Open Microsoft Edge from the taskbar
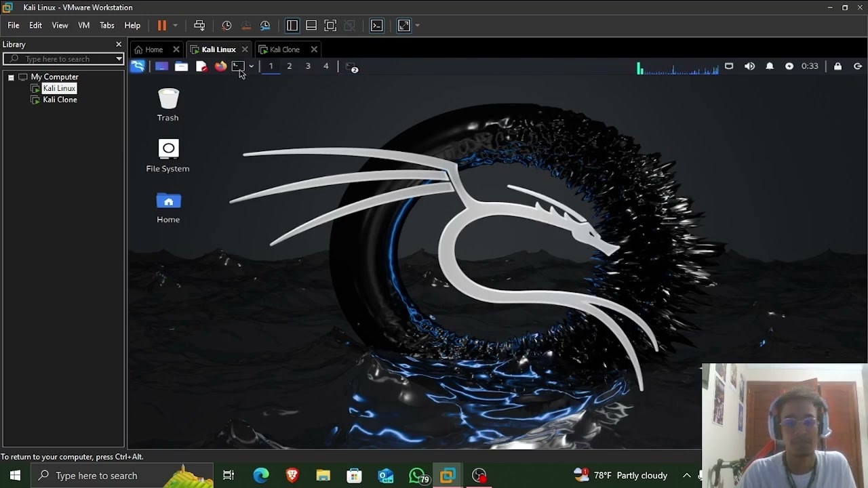The height and width of the screenshot is (488, 868). tap(261, 476)
